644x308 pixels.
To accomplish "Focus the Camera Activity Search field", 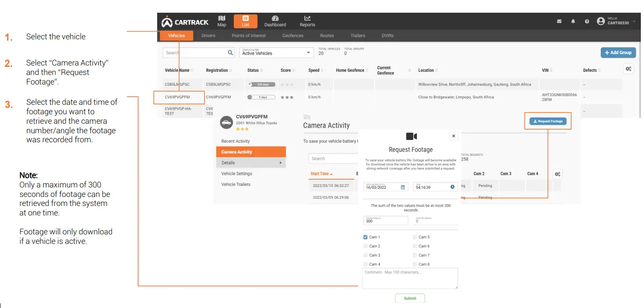I will click(334, 159).
